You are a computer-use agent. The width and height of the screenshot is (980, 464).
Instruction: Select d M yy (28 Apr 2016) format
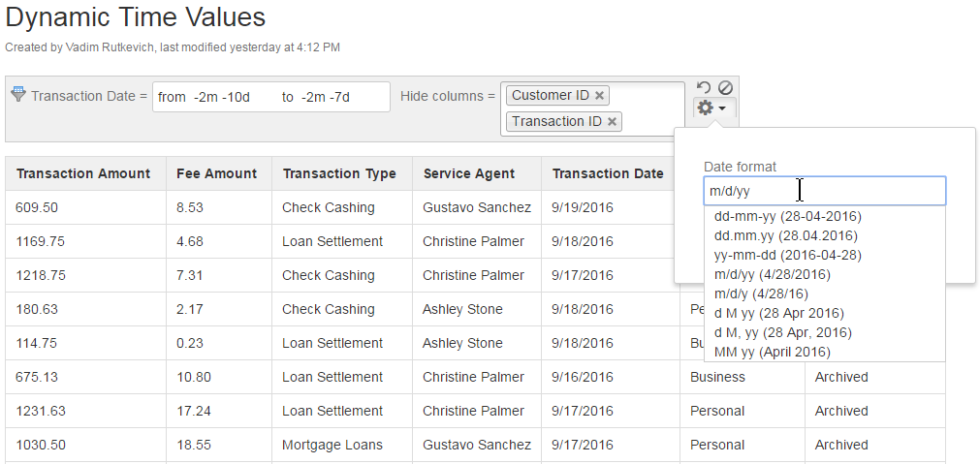(x=778, y=313)
